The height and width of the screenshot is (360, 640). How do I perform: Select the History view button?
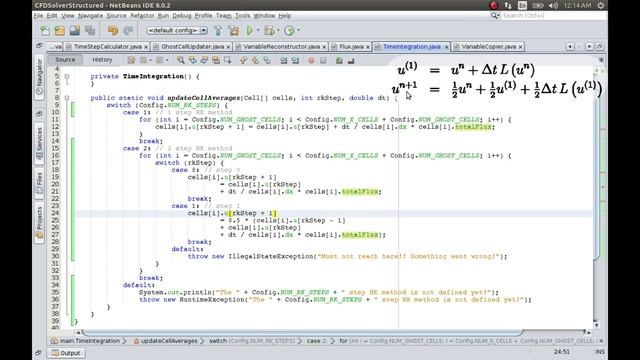click(102, 60)
